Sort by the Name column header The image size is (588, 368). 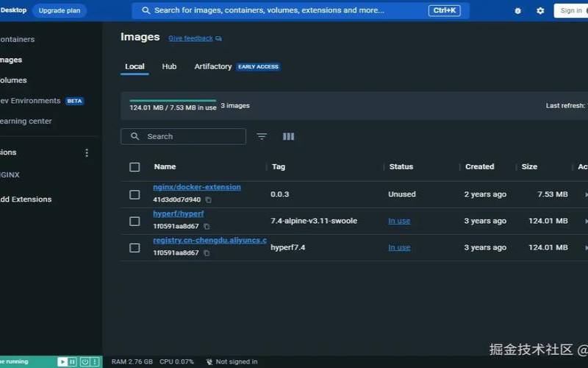(165, 167)
